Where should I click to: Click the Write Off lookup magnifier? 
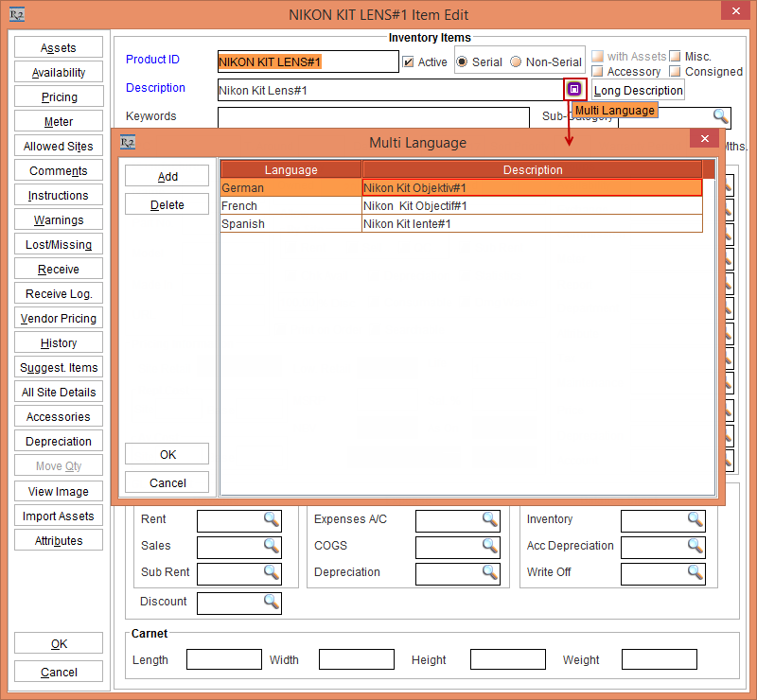pos(695,572)
